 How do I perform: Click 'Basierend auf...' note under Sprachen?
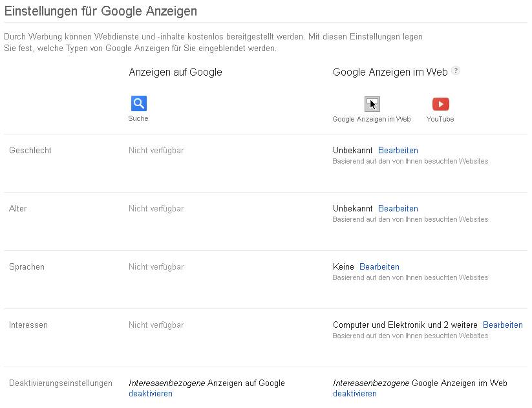pyautogui.click(x=410, y=277)
